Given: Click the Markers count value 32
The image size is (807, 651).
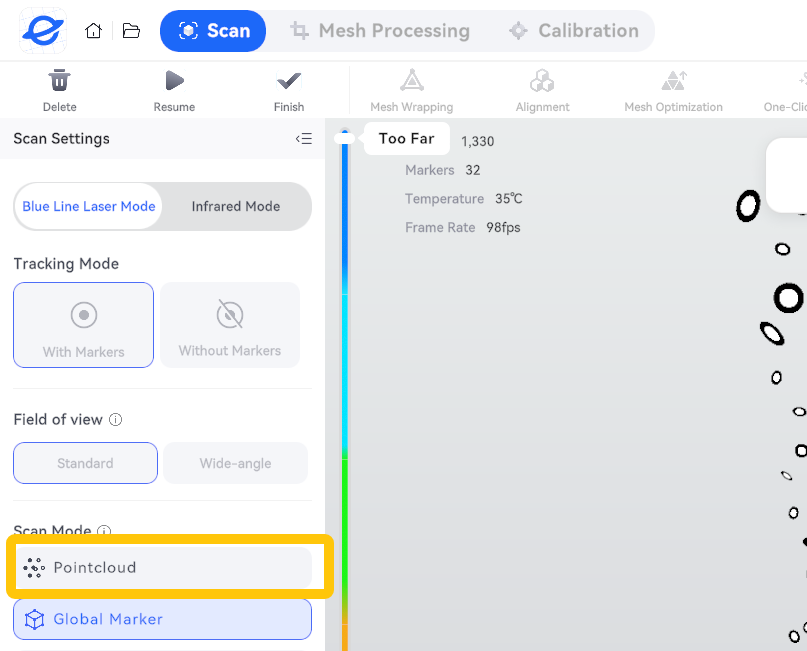Looking at the screenshot, I should [x=472, y=170].
